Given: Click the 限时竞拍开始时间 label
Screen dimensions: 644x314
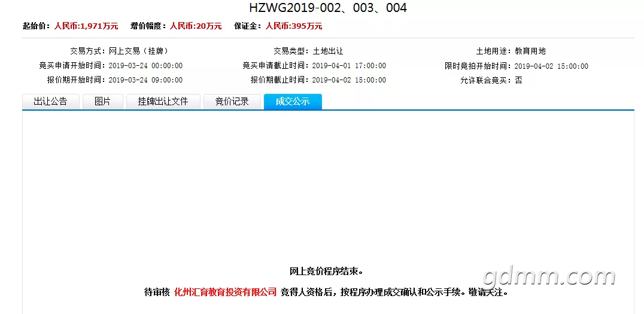Looking at the screenshot, I should coord(477,66).
